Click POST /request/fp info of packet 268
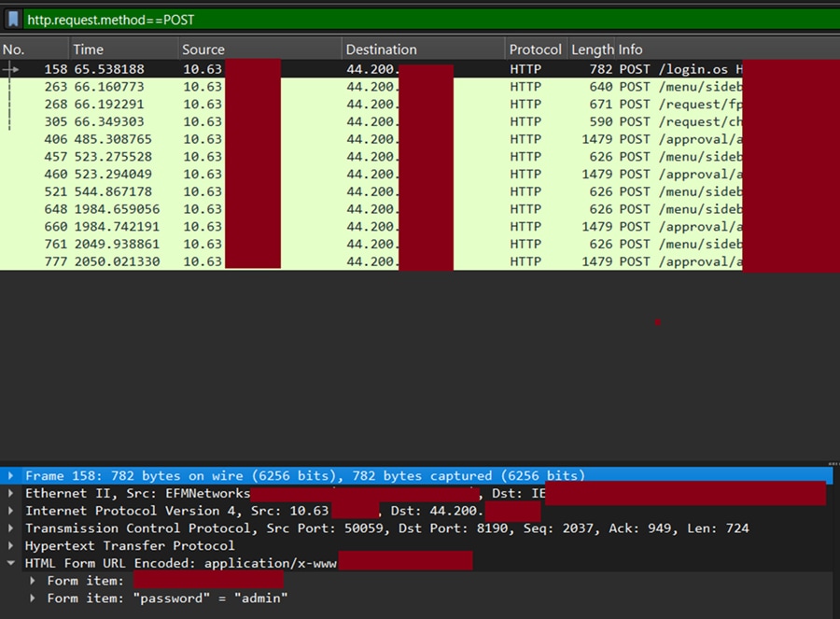 (x=680, y=104)
